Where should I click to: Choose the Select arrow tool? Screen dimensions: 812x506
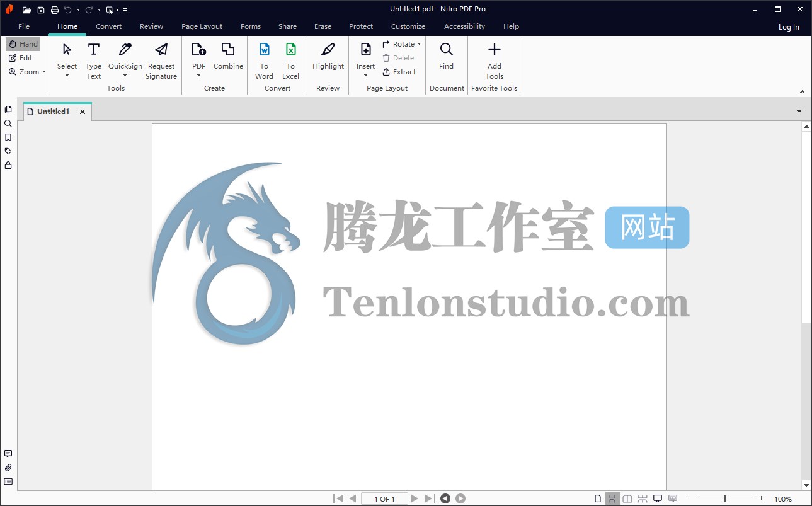67,49
